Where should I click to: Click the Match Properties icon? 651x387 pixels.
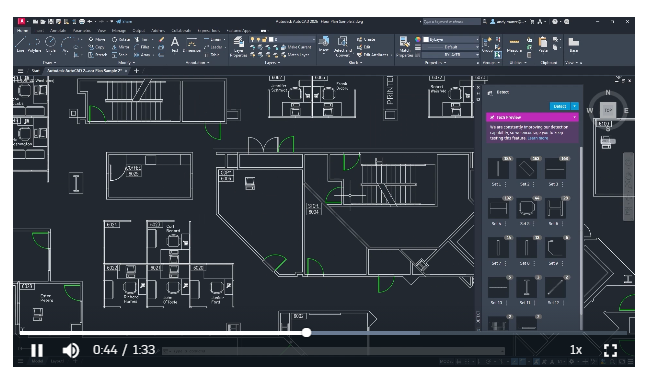tap(404, 46)
